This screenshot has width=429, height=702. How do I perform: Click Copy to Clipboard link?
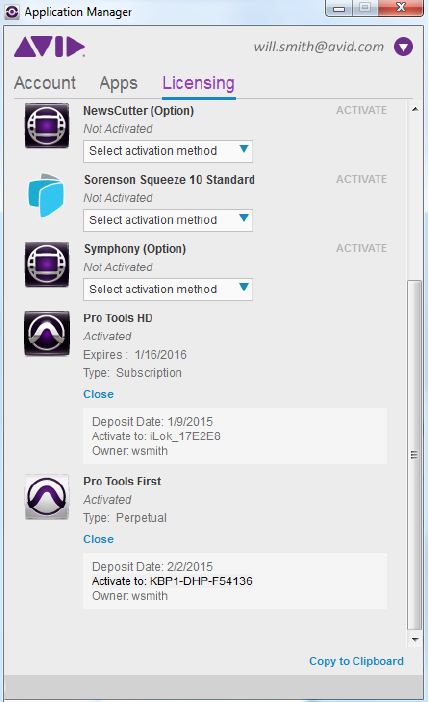(356, 661)
